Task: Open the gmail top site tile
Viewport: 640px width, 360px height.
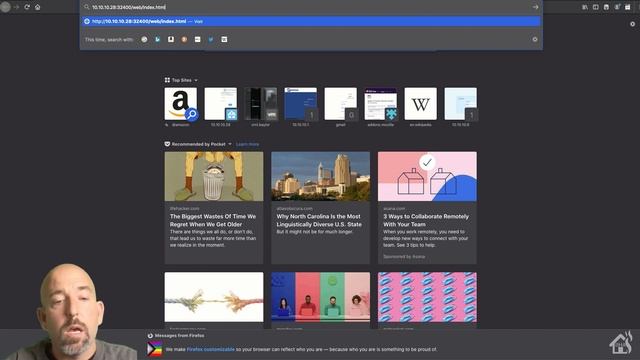Action: point(340,104)
